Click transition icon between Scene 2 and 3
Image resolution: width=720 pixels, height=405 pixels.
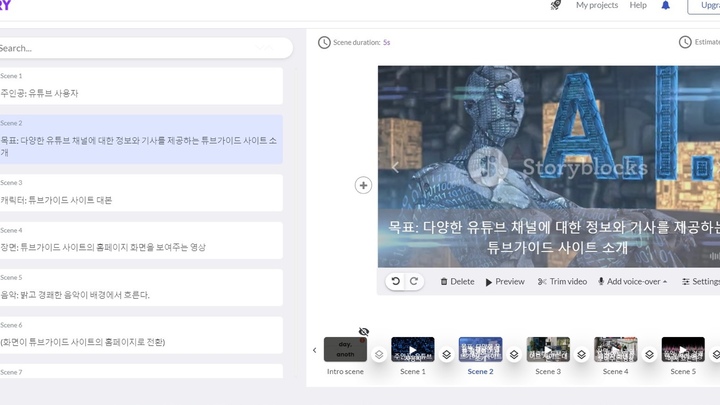point(514,354)
